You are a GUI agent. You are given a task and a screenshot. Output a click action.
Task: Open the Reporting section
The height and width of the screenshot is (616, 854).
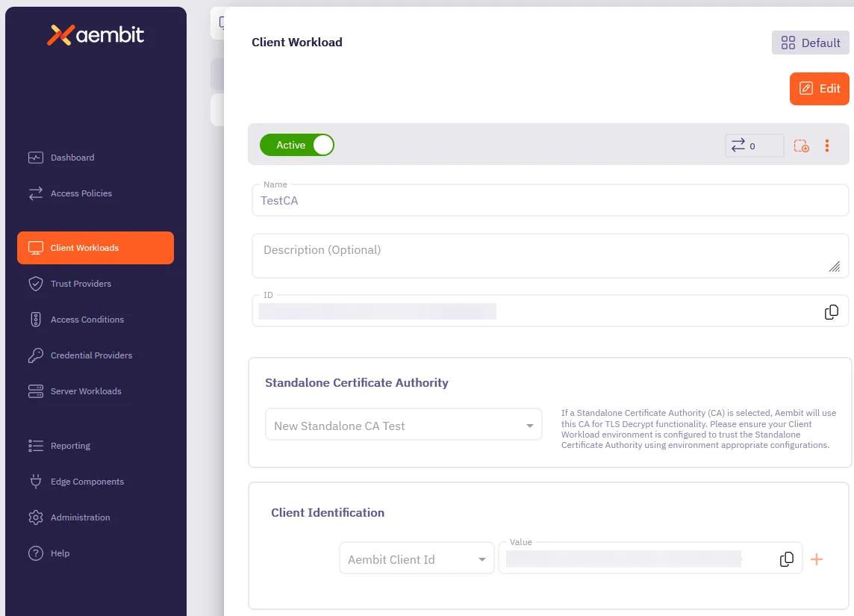(x=35, y=446)
